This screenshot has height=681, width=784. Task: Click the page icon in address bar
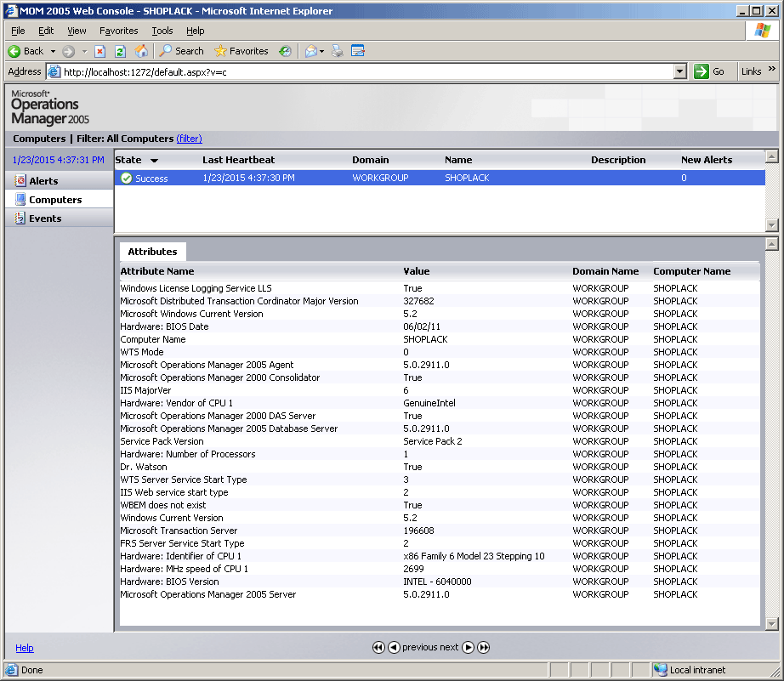pos(54,72)
